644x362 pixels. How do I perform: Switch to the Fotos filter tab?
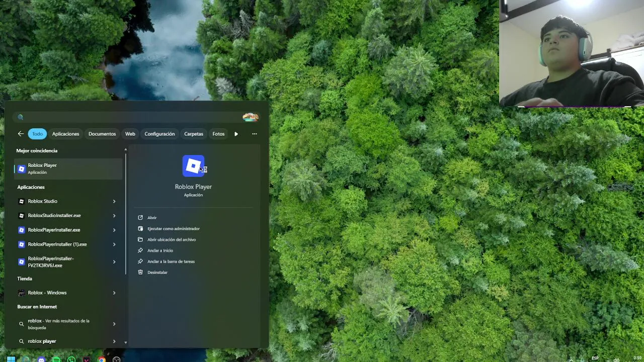tap(218, 134)
